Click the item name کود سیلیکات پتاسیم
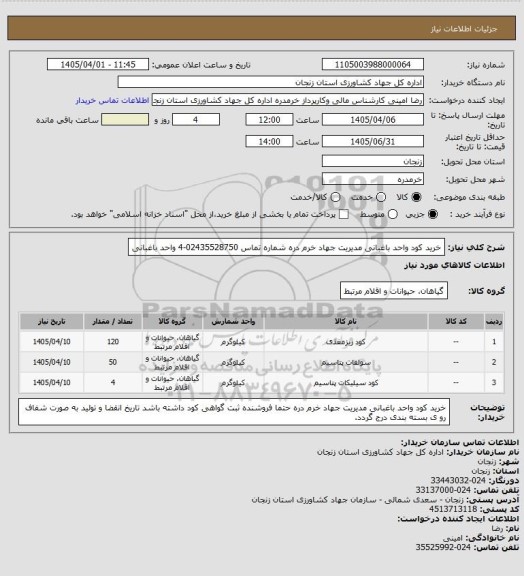 345,383
